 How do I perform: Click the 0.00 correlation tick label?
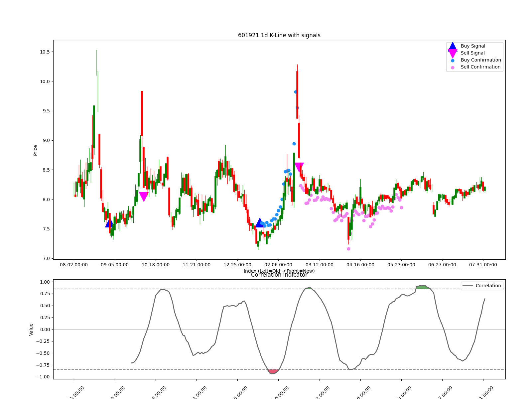pyautogui.click(x=45, y=330)
